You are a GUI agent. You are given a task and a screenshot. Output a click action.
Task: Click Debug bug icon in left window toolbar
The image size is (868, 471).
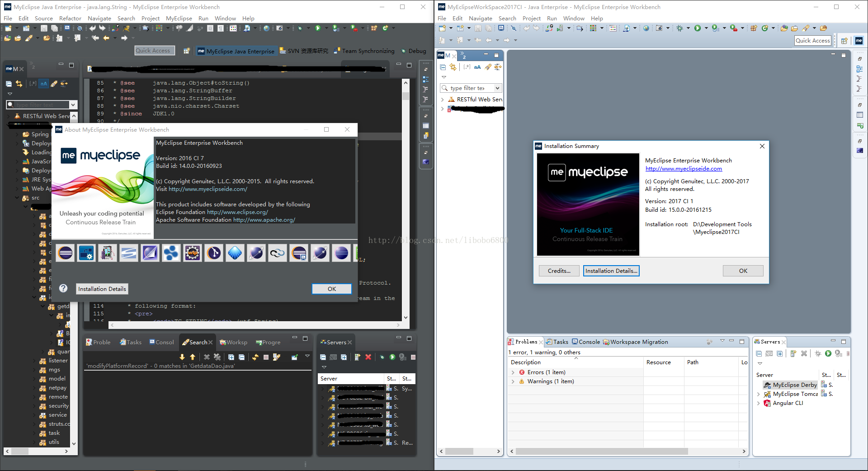click(300, 28)
